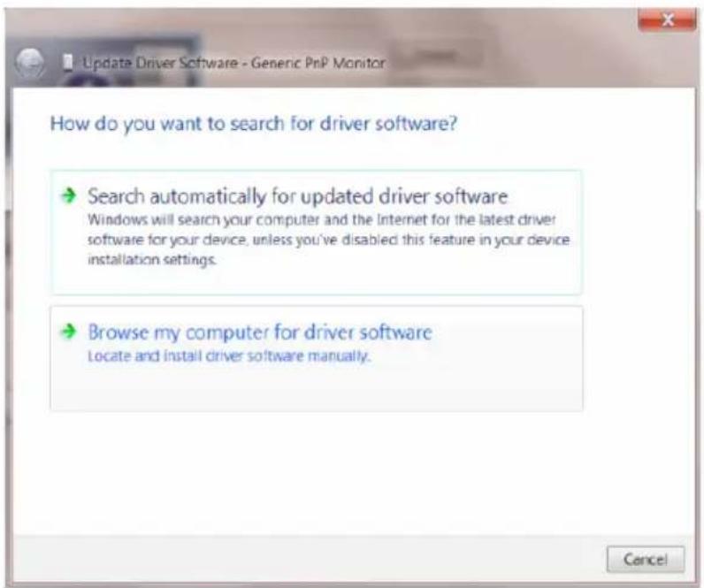Choose Browse my computer for driver software
Image resolution: width=704 pixels, height=588 pixels.
pyautogui.click(x=259, y=332)
